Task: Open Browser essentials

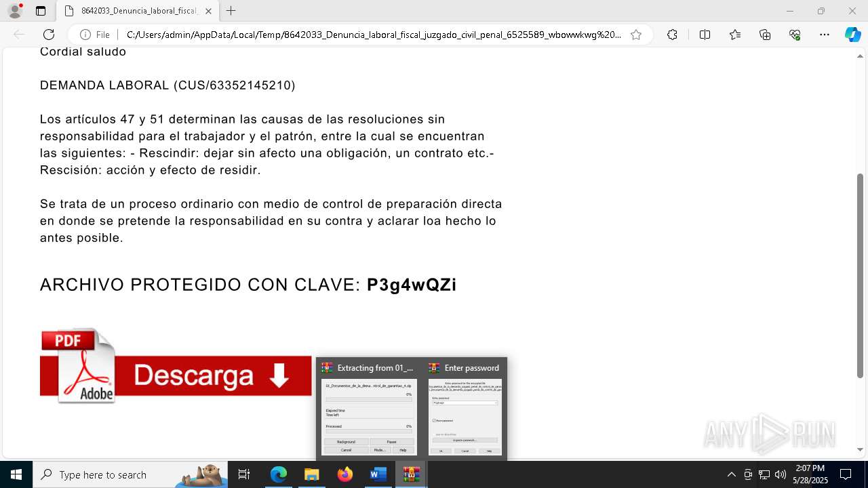Action: 795,35
